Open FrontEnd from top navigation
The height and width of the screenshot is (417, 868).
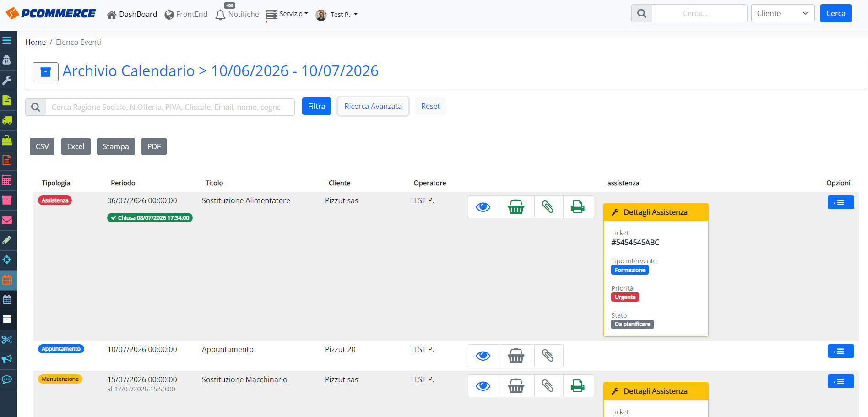point(186,15)
